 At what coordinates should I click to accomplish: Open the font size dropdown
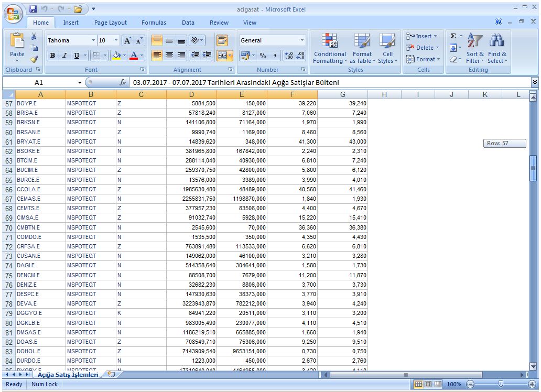(116, 40)
